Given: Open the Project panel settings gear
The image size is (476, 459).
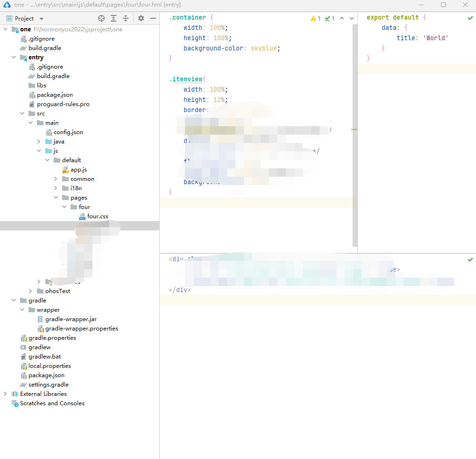Looking at the screenshot, I should pyautogui.click(x=141, y=18).
